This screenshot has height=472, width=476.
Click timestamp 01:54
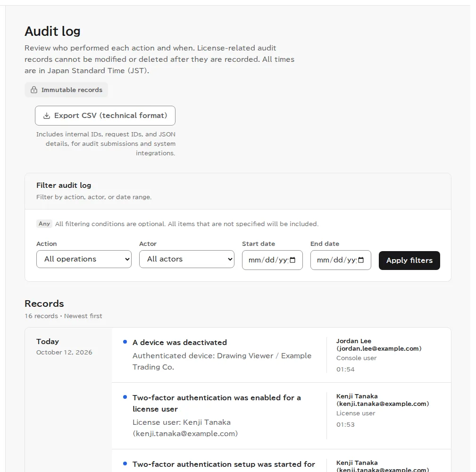(x=345, y=369)
